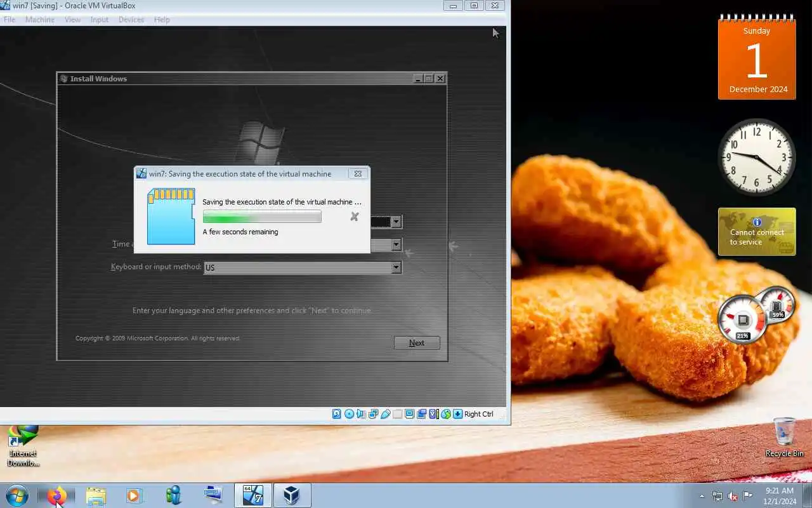Click the optical disk indicator in VirtualBox status bar
Image resolution: width=812 pixels, height=508 pixels.
tap(349, 414)
